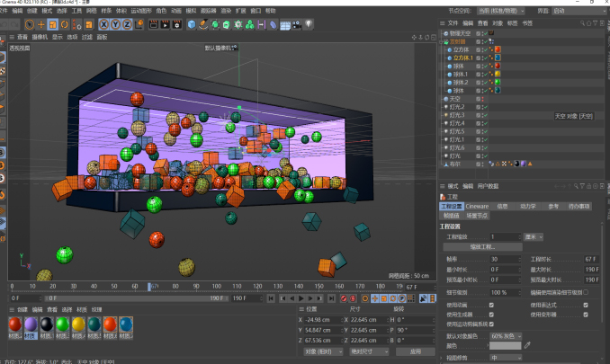Screen dimensions: 610x364
Task: Click yellow material tag on 球体.1
Action: tap(498, 74)
